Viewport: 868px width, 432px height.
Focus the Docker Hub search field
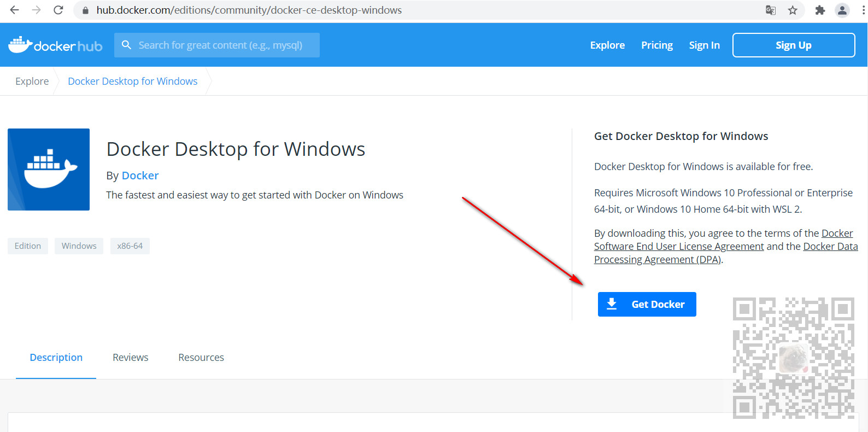coord(217,45)
